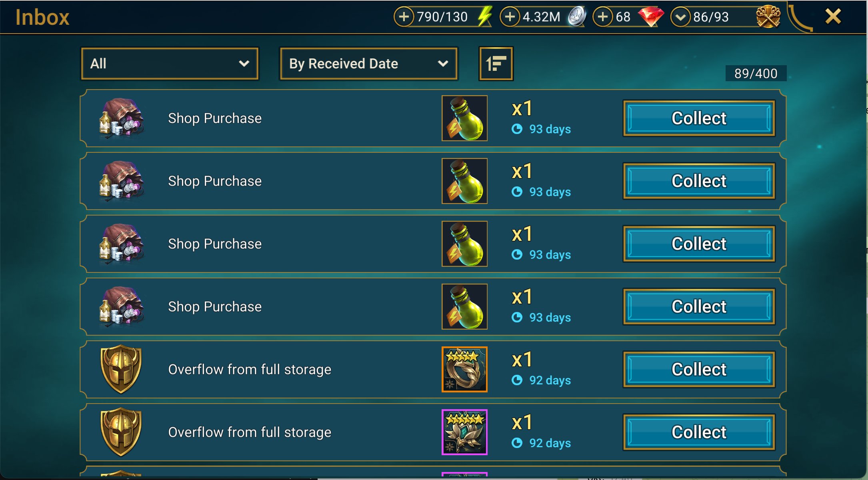
Task: Open the By Received Date sort dropdown
Action: pos(368,64)
